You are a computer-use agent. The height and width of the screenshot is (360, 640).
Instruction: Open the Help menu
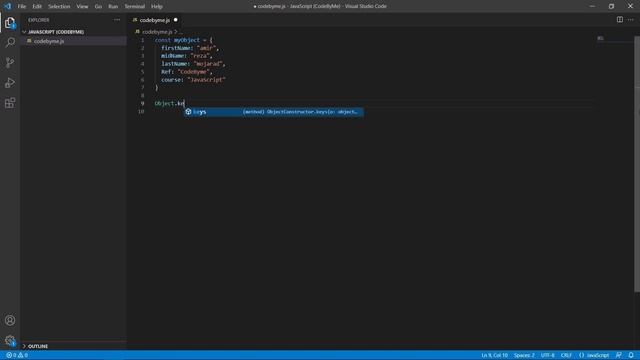tap(157, 6)
